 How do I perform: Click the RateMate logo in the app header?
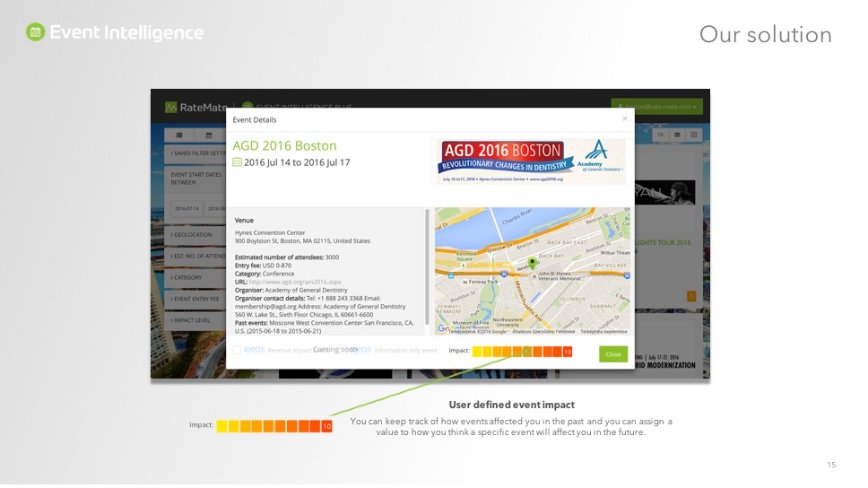tap(196, 107)
